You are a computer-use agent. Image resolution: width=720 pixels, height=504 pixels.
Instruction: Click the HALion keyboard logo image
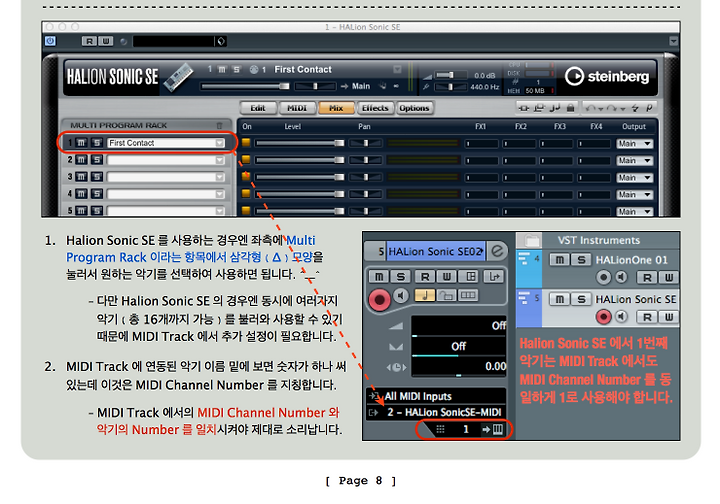178,77
